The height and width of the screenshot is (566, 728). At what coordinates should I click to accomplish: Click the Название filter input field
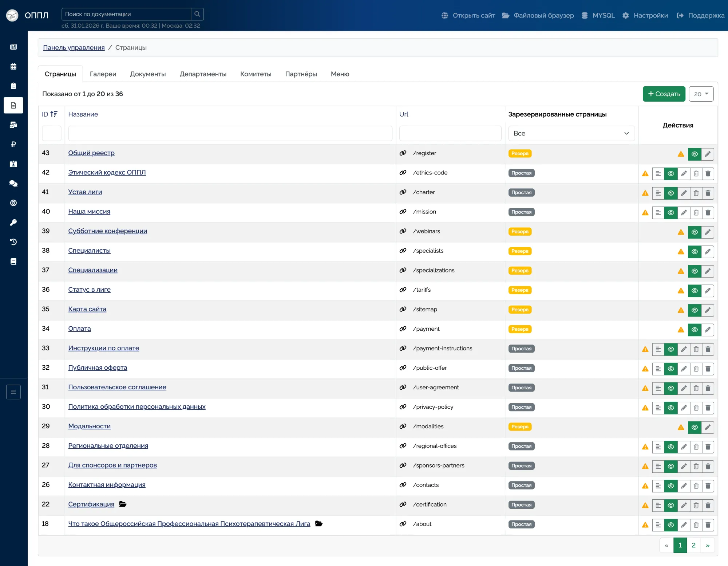230,133
